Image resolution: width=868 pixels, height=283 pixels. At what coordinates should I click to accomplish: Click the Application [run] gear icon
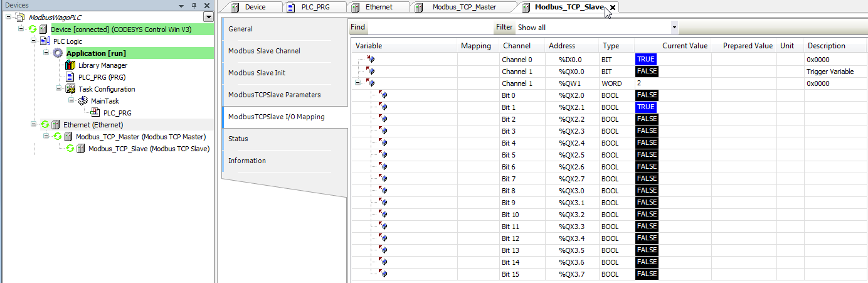click(58, 53)
